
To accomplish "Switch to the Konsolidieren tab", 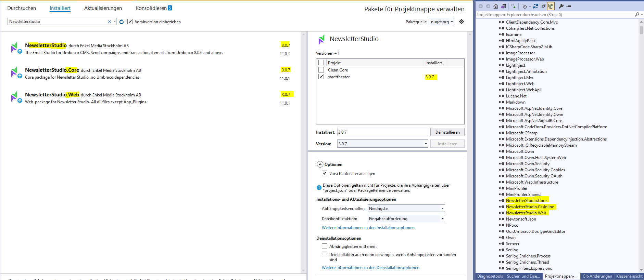I will coord(154,8).
